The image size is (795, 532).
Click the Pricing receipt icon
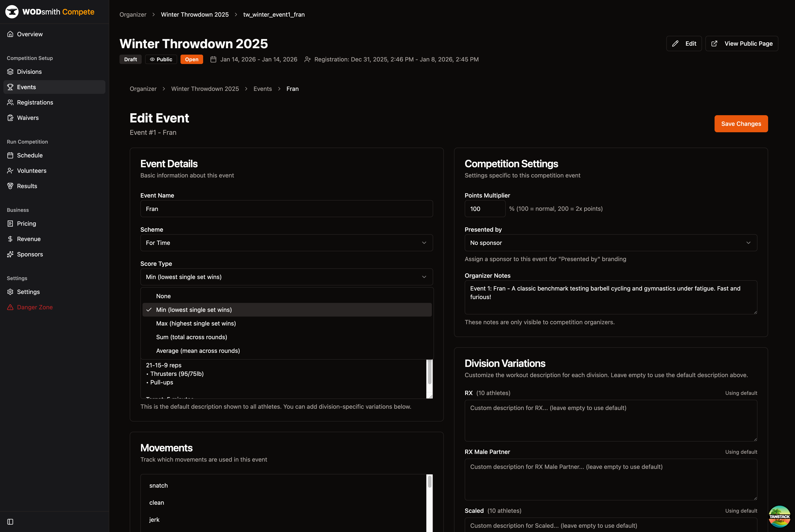point(10,224)
